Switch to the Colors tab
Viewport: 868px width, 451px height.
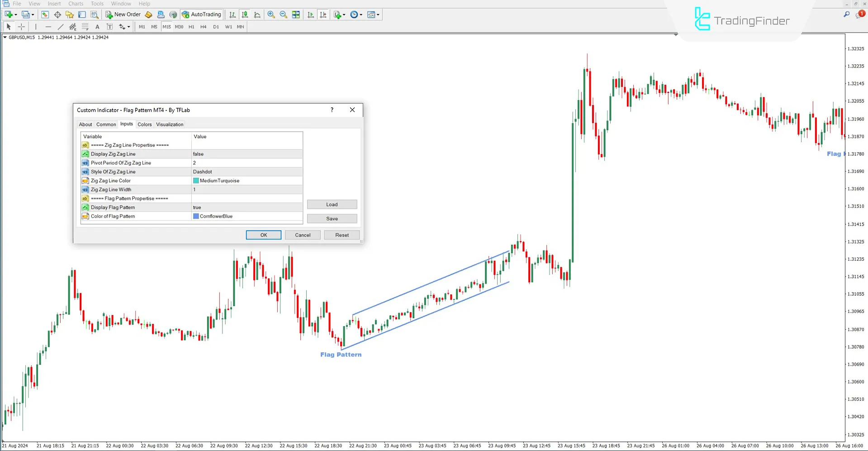(x=144, y=124)
